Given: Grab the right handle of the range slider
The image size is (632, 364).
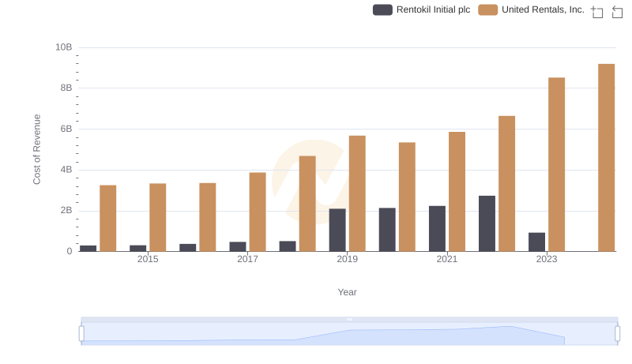Looking at the screenshot, I should (x=618, y=334).
